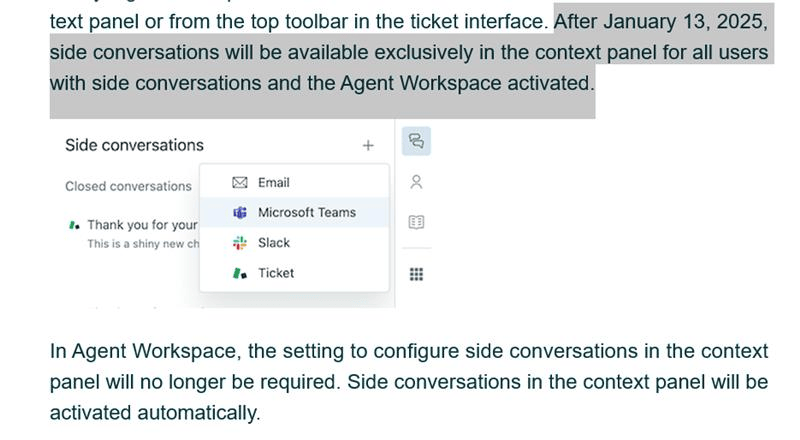The width and height of the screenshot is (800, 440).
Task: Click the Slack logo icon in menu
Action: pyautogui.click(x=240, y=243)
